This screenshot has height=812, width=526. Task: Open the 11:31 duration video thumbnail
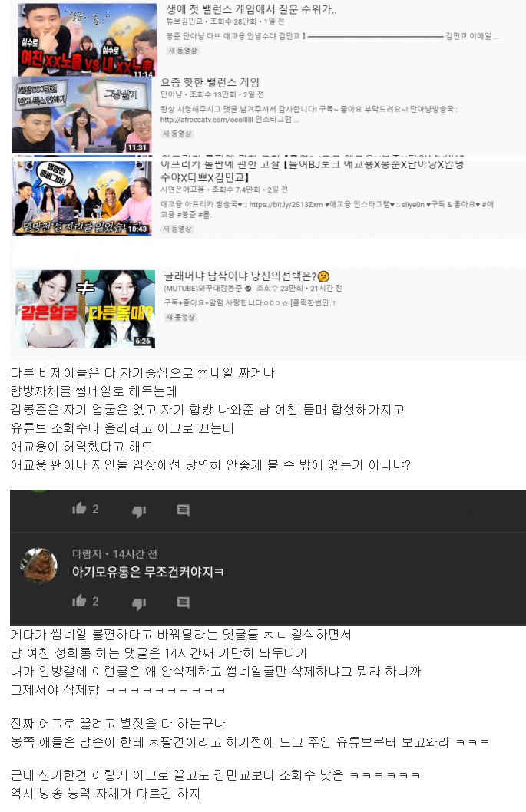(82, 114)
